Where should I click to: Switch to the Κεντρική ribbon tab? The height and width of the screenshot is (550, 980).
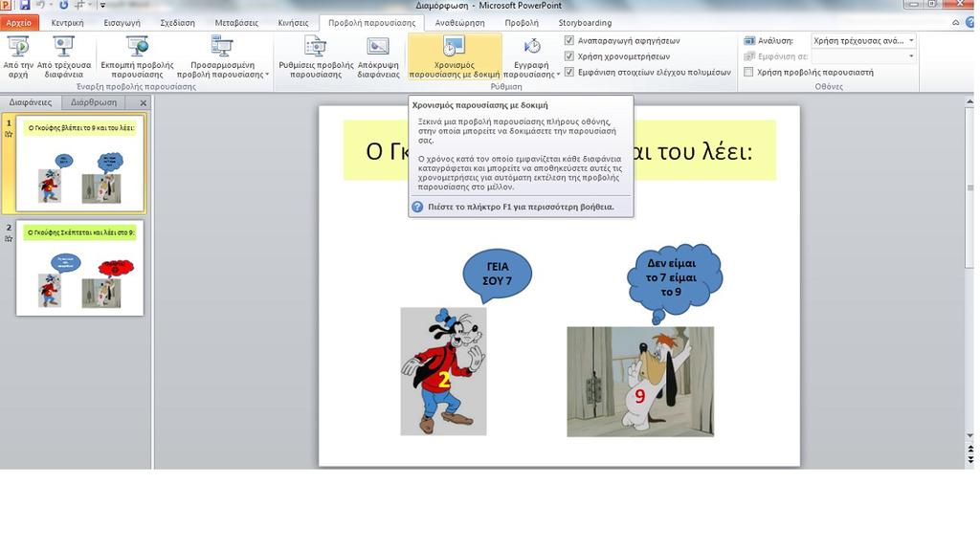[x=67, y=23]
